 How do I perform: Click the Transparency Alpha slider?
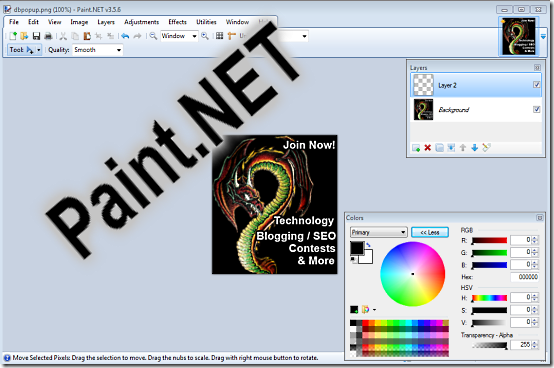coord(489,345)
